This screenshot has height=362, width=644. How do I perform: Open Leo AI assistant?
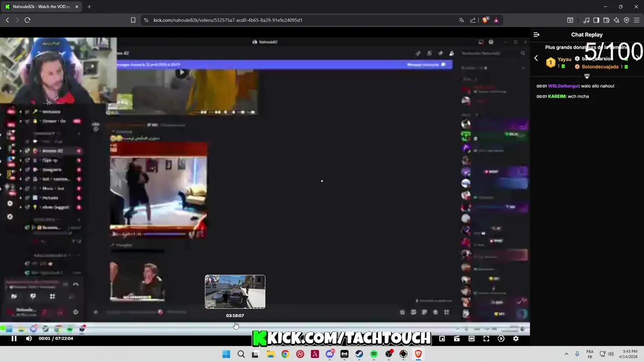coord(616,20)
